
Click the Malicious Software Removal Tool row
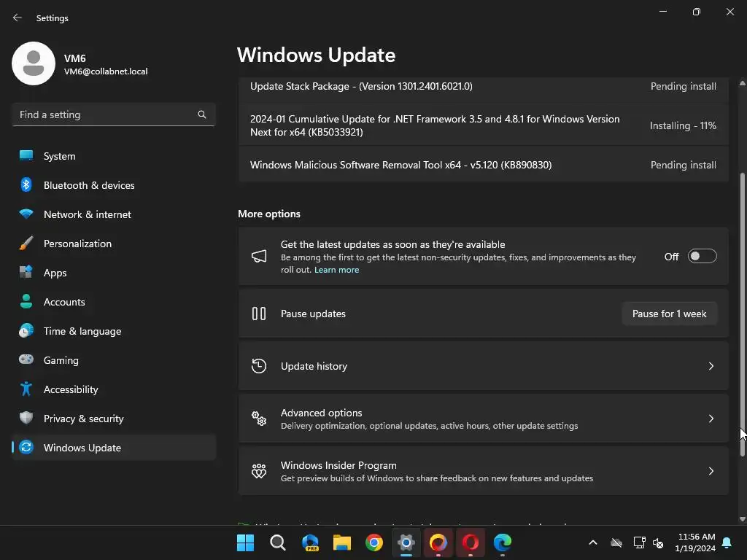pos(484,165)
